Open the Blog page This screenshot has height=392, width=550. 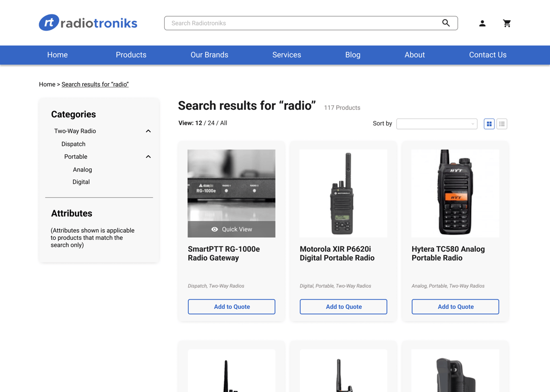pyautogui.click(x=353, y=55)
